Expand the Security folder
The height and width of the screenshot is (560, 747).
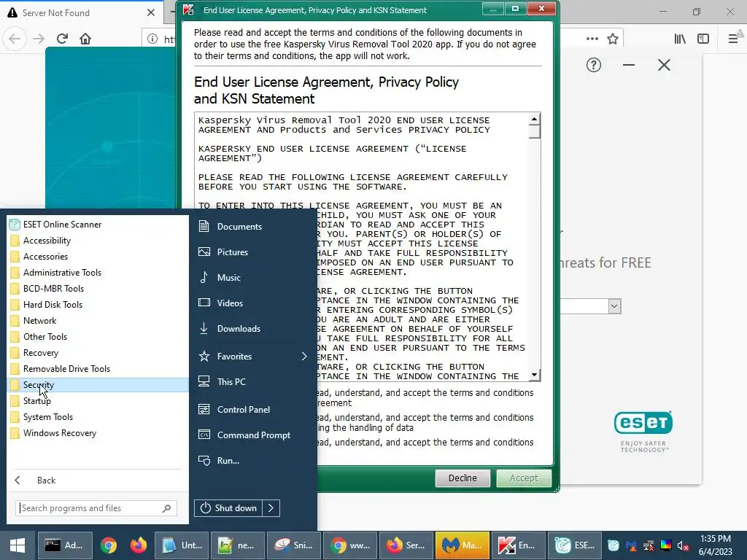[x=98, y=385]
